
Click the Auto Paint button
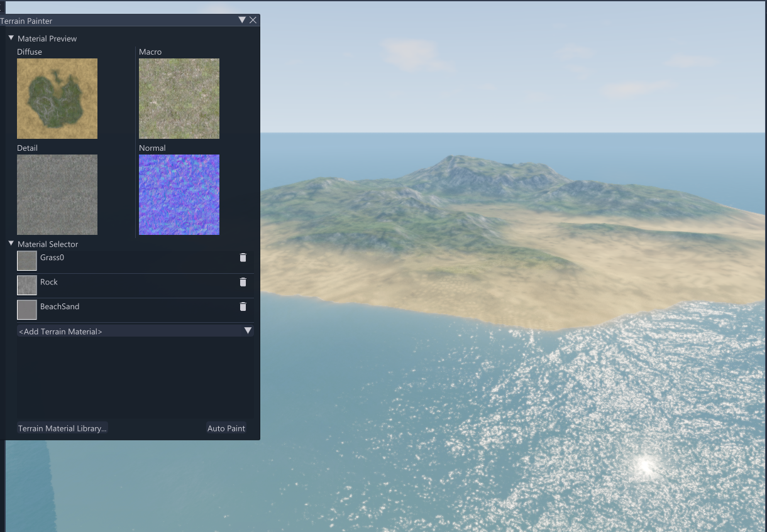[226, 428]
